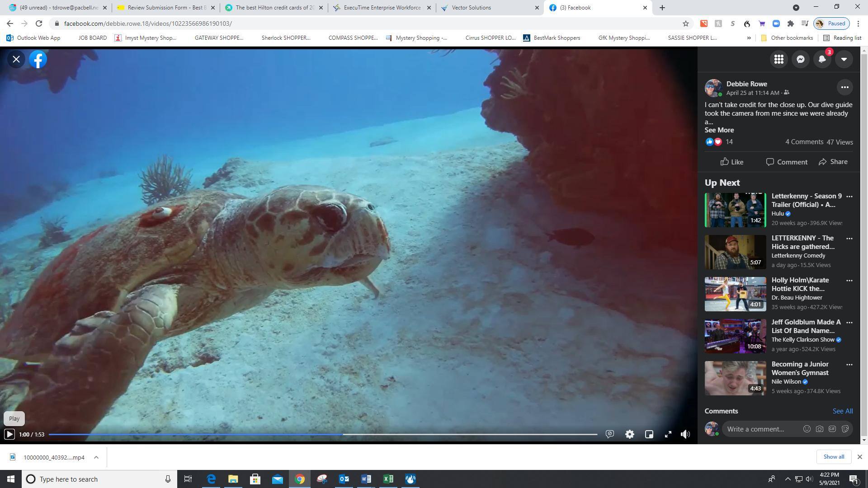Image resolution: width=868 pixels, height=488 pixels.
Task: Play the paused video
Action: [9, 434]
